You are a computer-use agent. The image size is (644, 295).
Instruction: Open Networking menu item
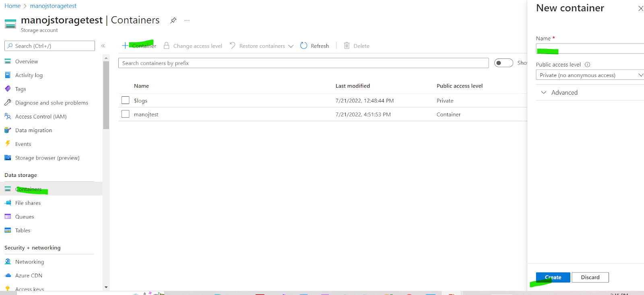(29, 262)
